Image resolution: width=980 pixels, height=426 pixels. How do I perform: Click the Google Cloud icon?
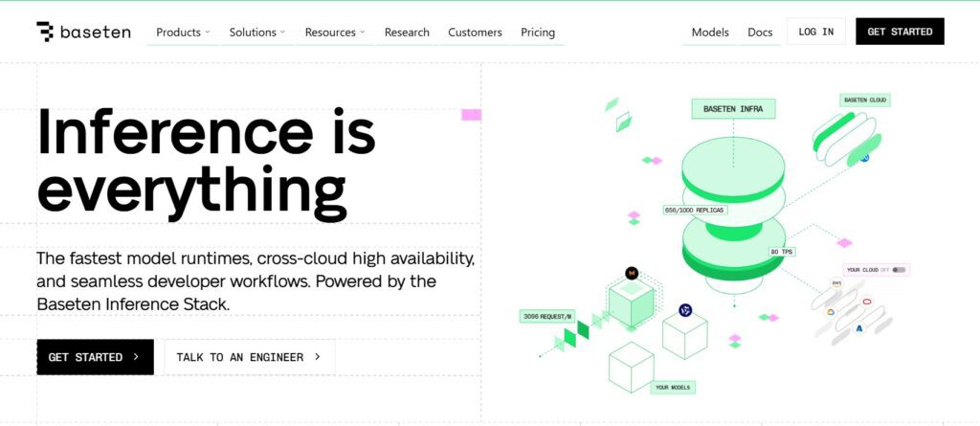pyautogui.click(x=832, y=311)
